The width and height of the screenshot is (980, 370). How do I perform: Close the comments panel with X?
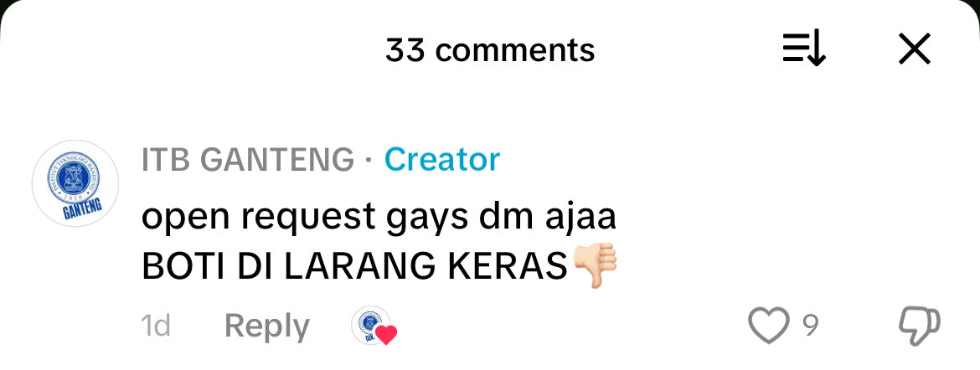pyautogui.click(x=915, y=49)
